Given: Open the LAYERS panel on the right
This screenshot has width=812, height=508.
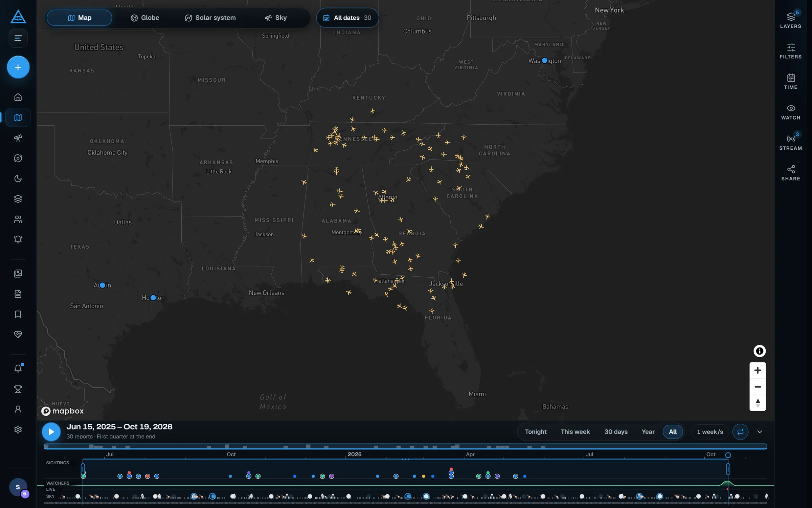Looking at the screenshot, I should point(791,20).
